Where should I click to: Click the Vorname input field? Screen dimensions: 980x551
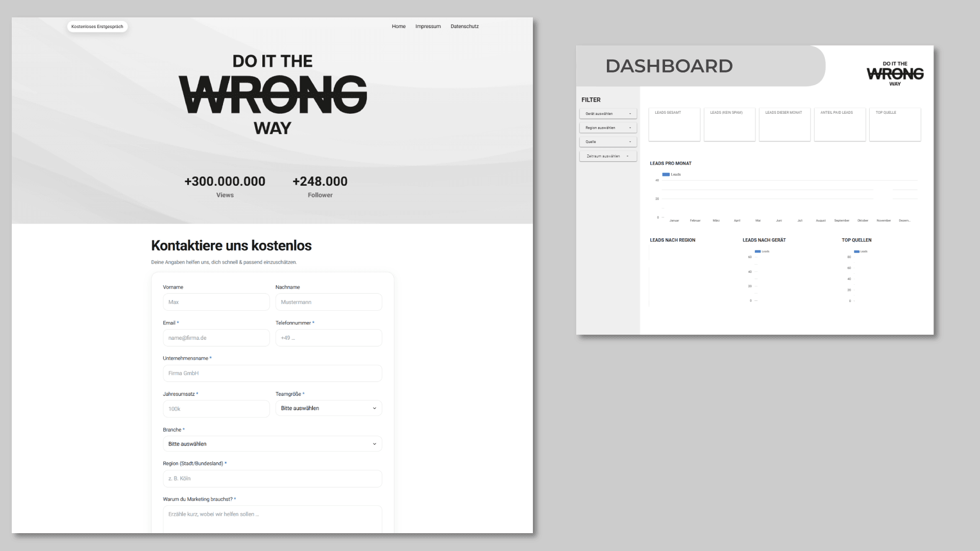[216, 302]
